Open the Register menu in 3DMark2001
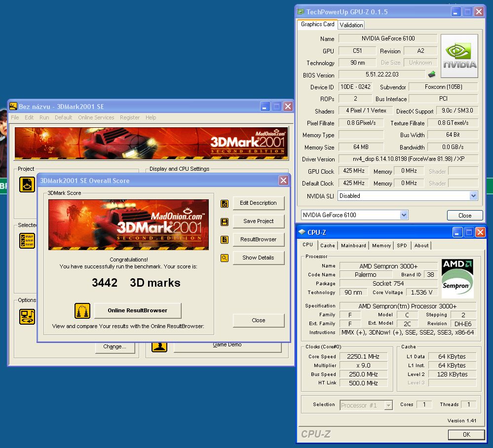 pyautogui.click(x=130, y=117)
